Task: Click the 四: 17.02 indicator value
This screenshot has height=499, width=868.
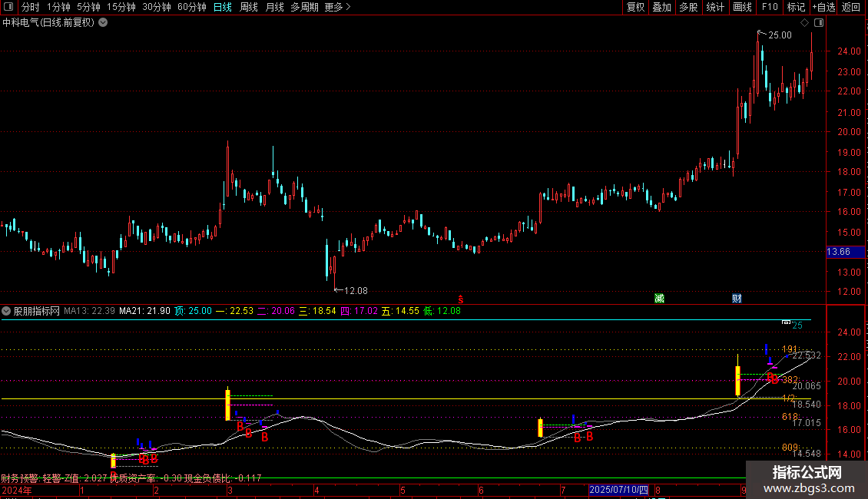Action: coord(359,311)
